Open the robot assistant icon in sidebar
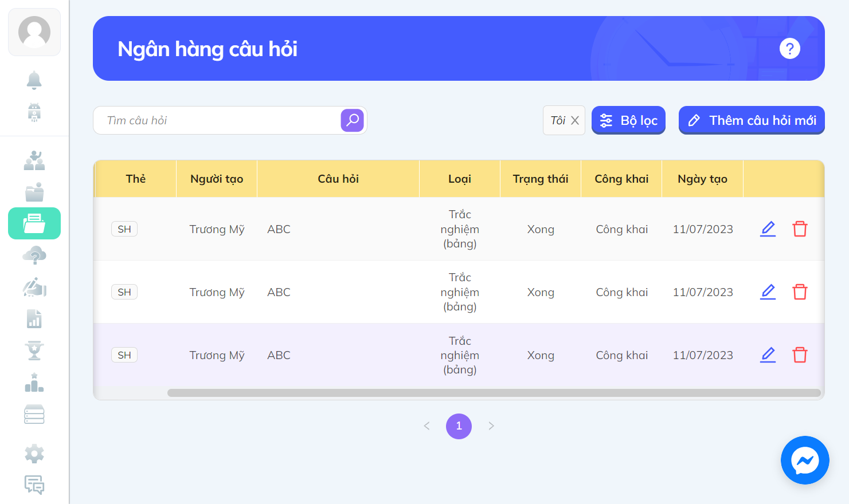The image size is (849, 504). click(34, 112)
